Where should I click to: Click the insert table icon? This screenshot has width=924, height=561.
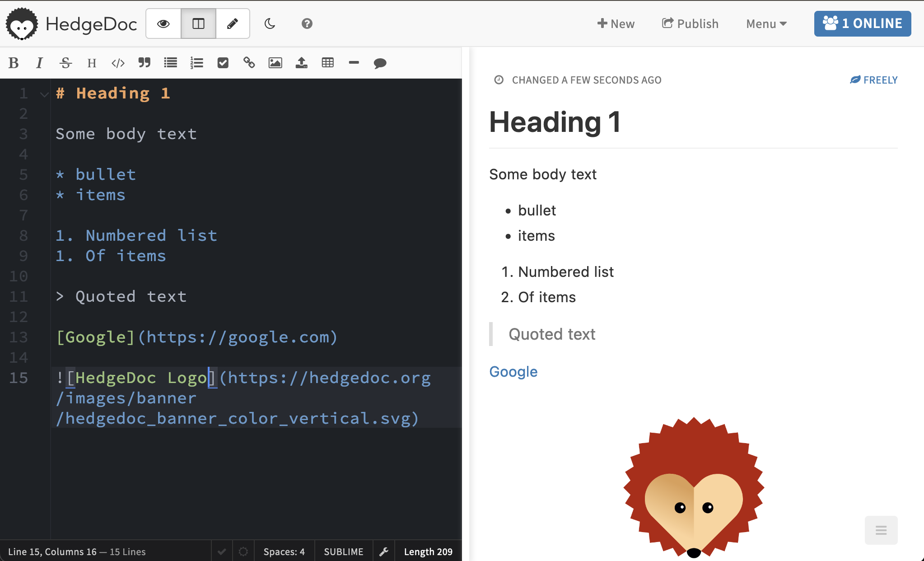(327, 62)
